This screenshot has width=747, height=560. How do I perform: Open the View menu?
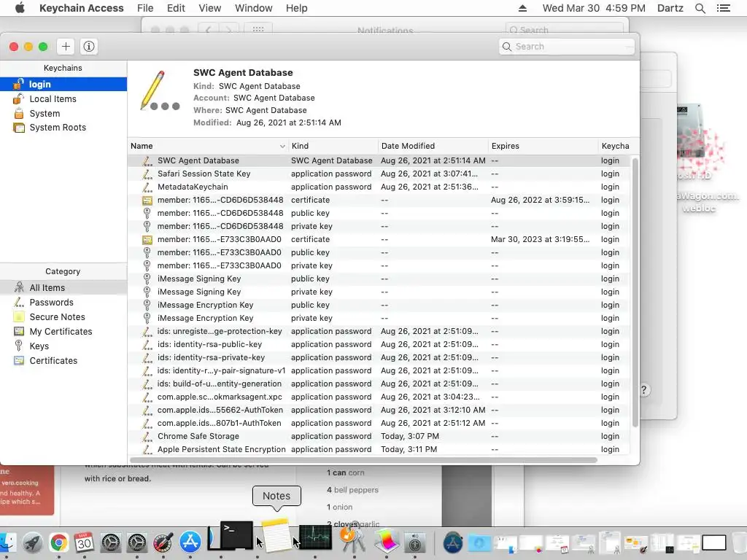click(209, 8)
